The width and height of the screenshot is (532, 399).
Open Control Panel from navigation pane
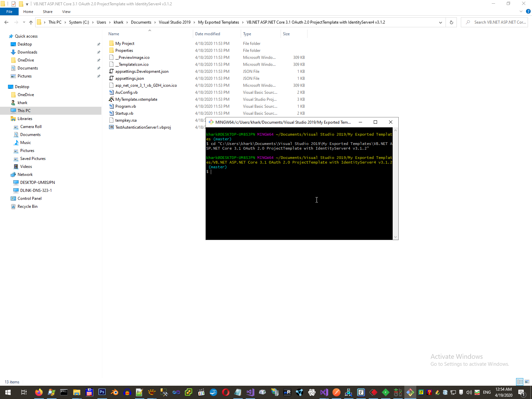coord(30,199)
